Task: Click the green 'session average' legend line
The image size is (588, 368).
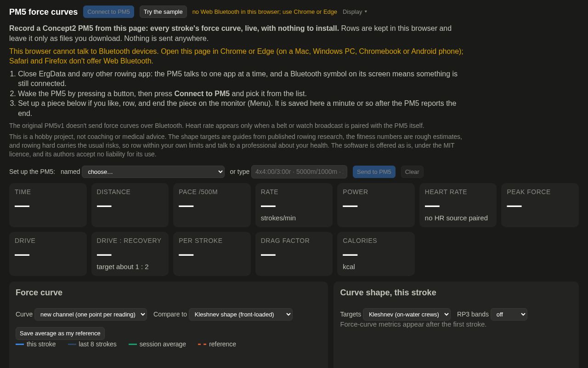Action: tap(133, 344)
